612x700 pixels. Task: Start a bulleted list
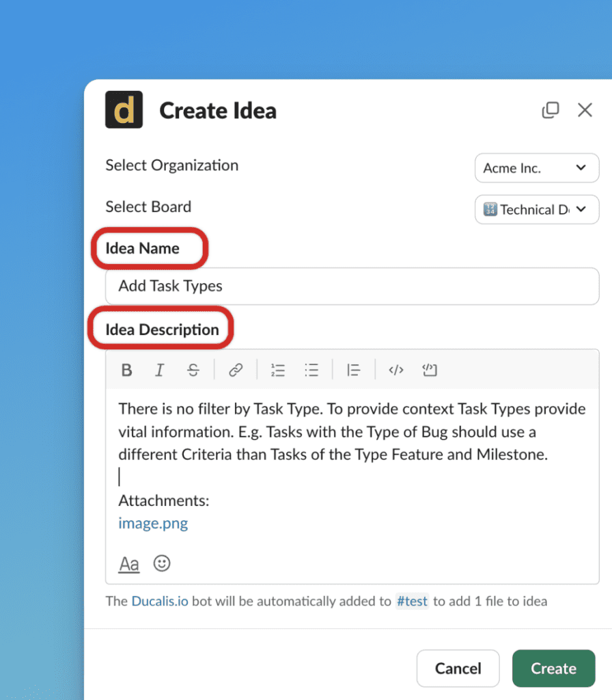[311, 370]
